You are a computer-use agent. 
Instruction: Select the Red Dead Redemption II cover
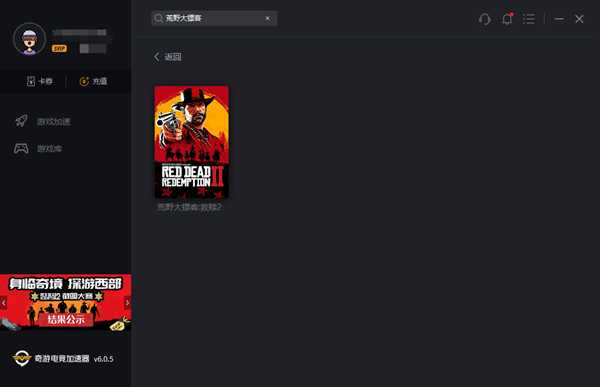pos(191,142)
